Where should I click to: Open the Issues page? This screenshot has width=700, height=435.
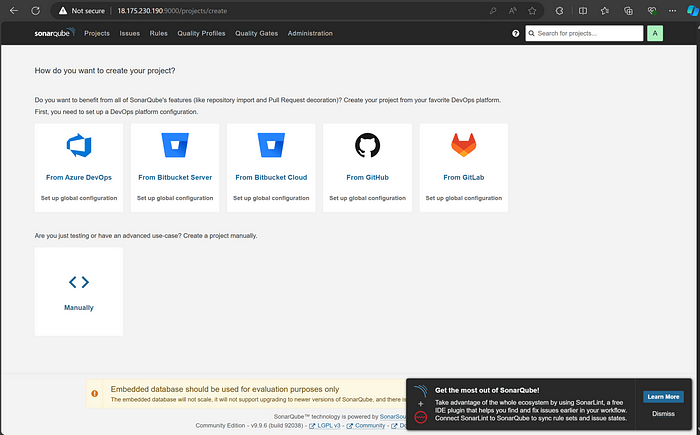click(x=129, y=33)
